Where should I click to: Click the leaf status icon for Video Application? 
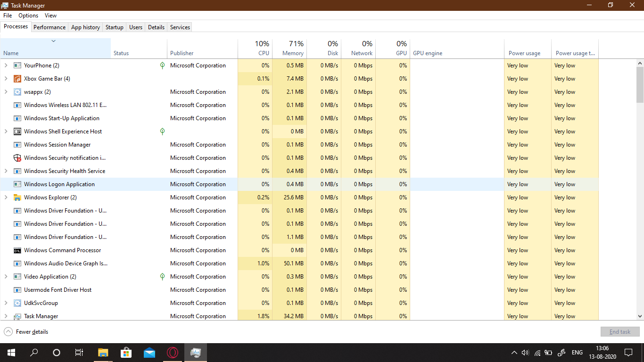point(162,277)
